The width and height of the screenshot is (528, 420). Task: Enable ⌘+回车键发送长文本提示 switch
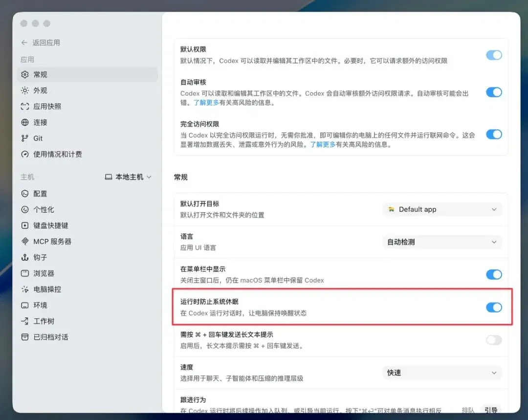494,340
